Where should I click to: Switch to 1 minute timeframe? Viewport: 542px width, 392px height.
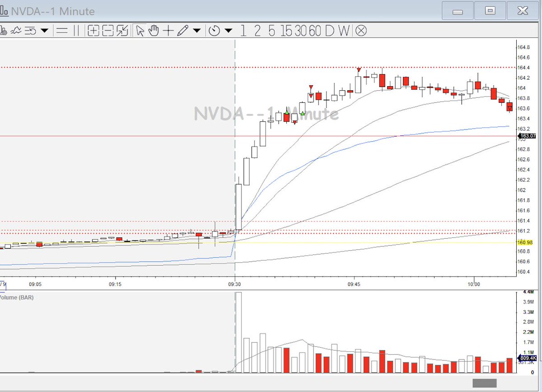[243, 31]
